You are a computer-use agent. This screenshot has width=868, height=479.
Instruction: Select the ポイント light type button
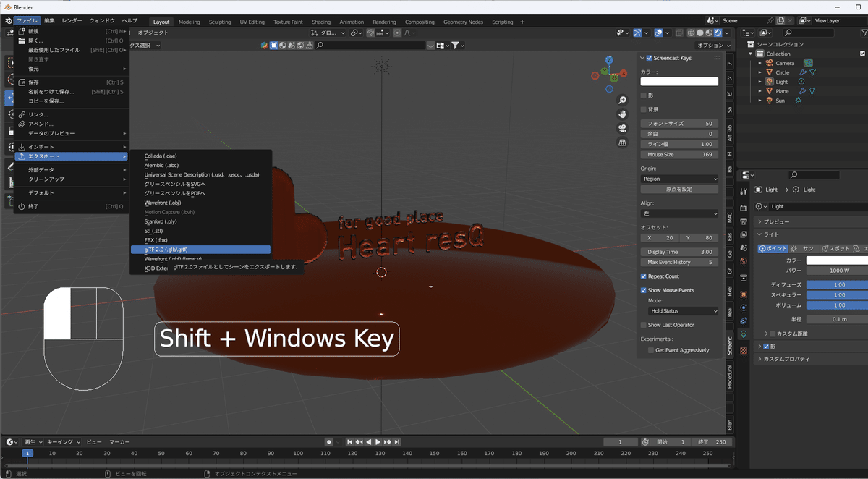pos(773,248)
